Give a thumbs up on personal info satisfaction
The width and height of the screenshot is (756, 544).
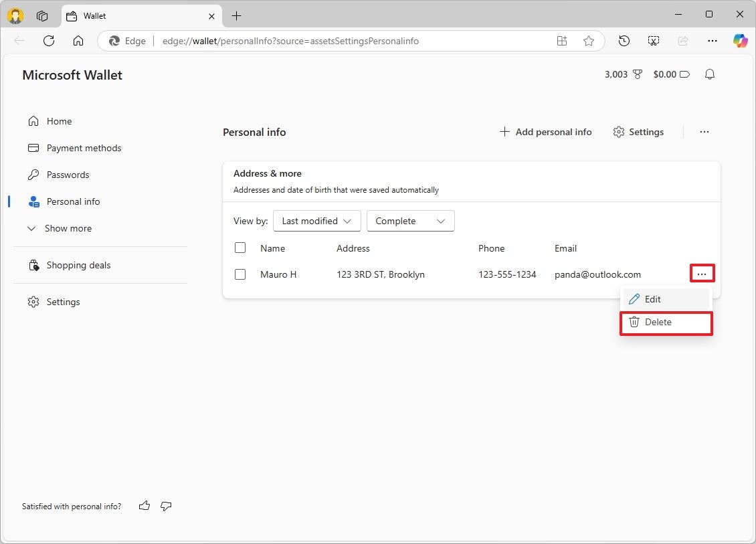pyautogui.click(x=144, y=506)
